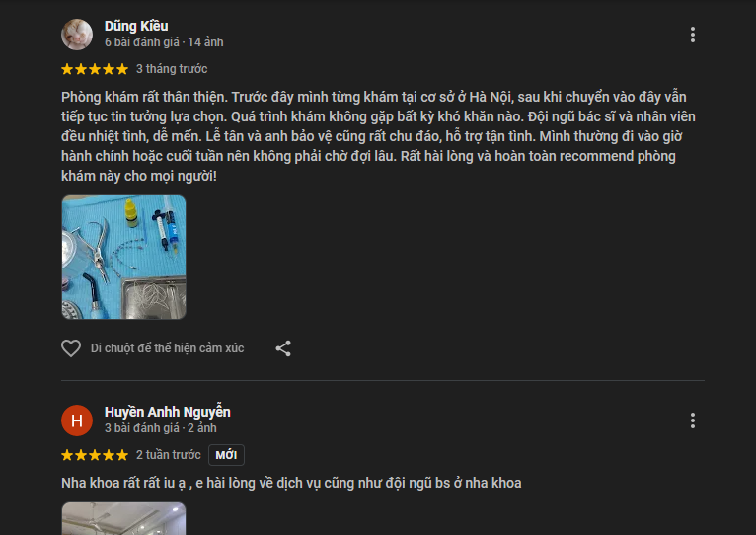This screenshot has height=535, width=756.
Task: Click the '3 tháng trước' timestamp
Action: (172, 69)
